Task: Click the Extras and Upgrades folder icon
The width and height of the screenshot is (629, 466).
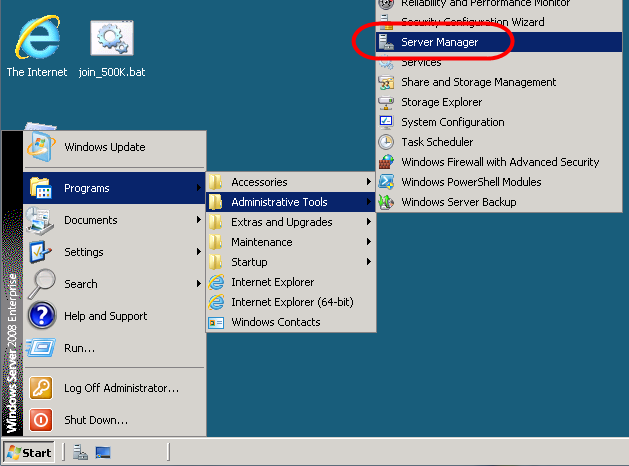Action: click(x=215, y=222)
